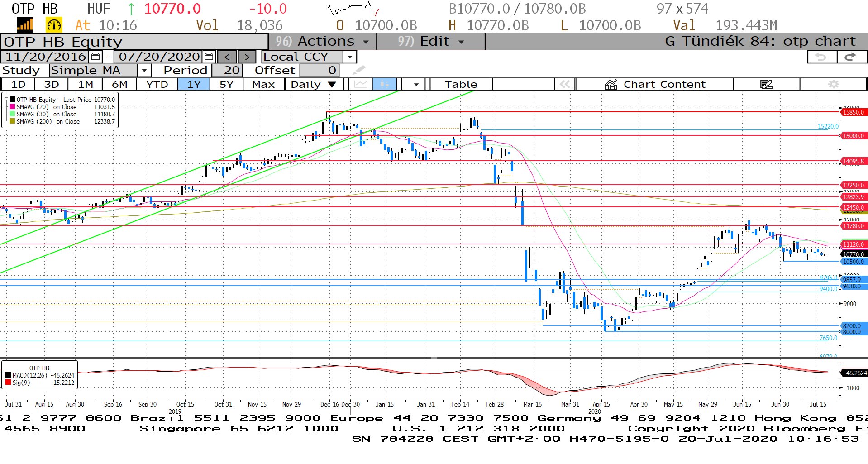The height and width of the screenshot is (464, 868).
Task: Select the 5Y range tab
Action: [x=226, y=84]
